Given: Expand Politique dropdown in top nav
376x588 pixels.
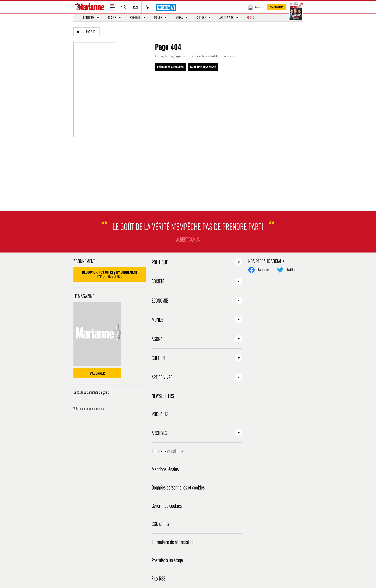Looking at the screenshot, I should 98,18.
